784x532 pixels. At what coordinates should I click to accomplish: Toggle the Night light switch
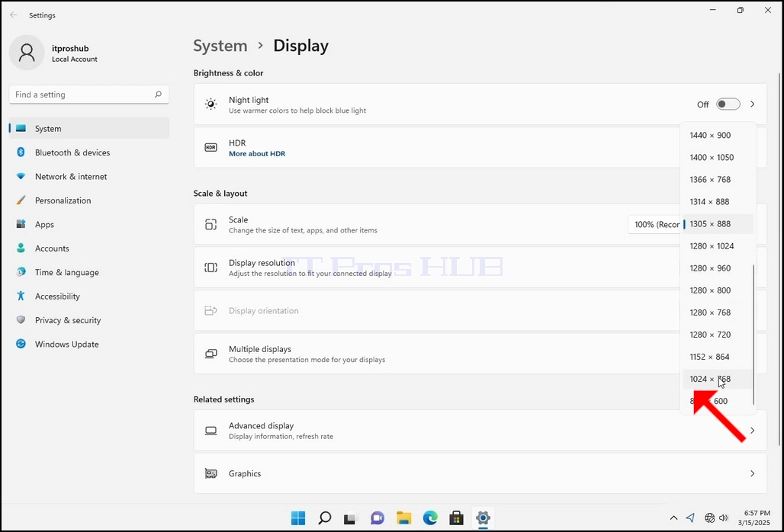click(728, 104)
